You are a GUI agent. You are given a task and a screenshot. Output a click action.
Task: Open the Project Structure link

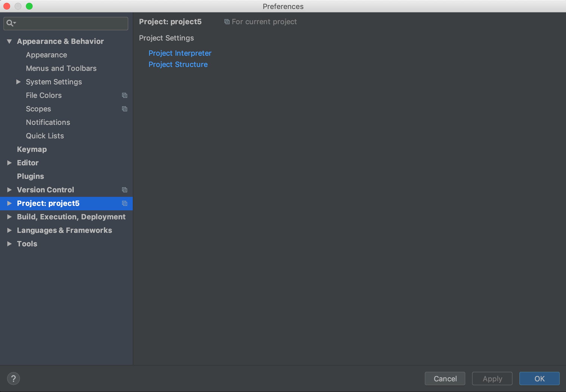178,64
